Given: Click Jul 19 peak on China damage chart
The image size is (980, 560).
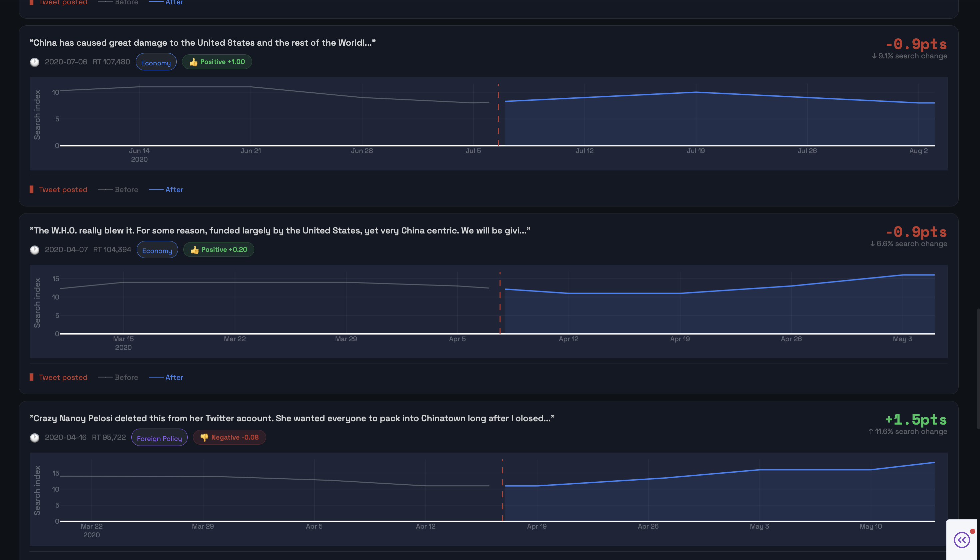Looking at the screenshot, I should [696, 92].
